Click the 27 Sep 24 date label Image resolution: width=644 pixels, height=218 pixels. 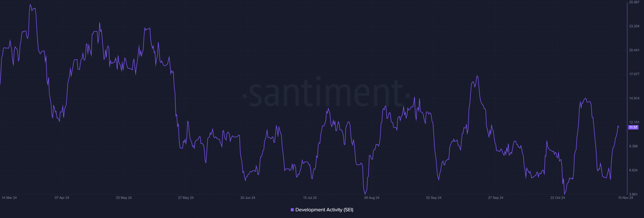496,198
